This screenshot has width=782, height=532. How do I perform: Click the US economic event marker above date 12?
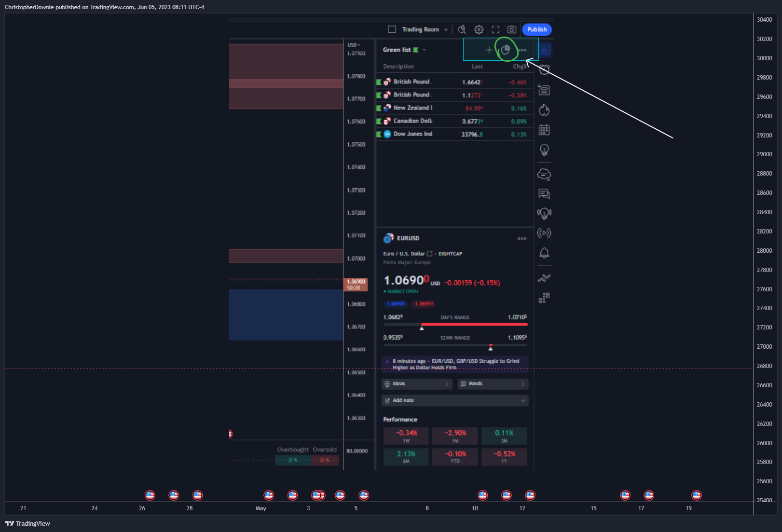coord(530,495)
